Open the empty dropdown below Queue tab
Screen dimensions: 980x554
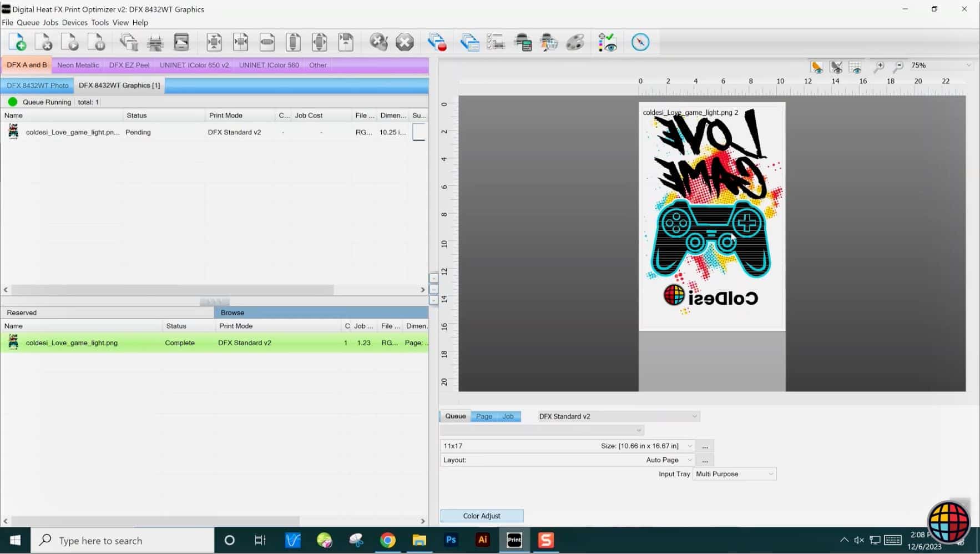point(542,430)
